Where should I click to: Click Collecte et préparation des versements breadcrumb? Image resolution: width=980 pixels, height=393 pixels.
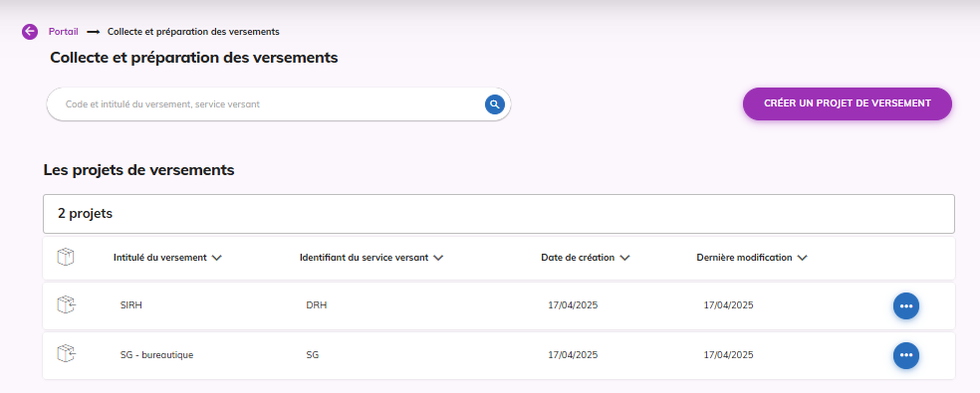(x=193, y=31)
